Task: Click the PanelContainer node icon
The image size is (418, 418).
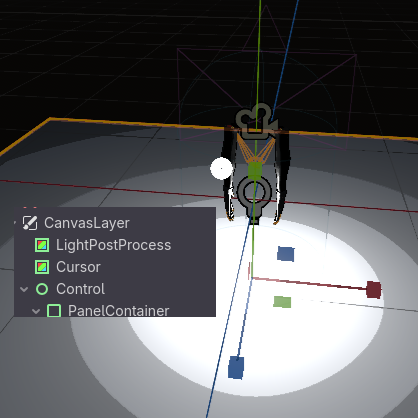Action: (54, 311)
